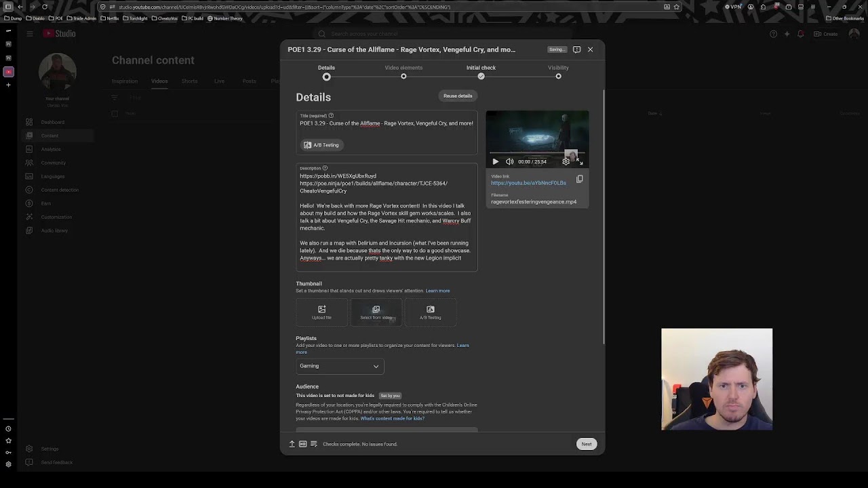Click the YouTube Studio logo
The height and width of the screenshot is (488, 868).
pos(59,34)
